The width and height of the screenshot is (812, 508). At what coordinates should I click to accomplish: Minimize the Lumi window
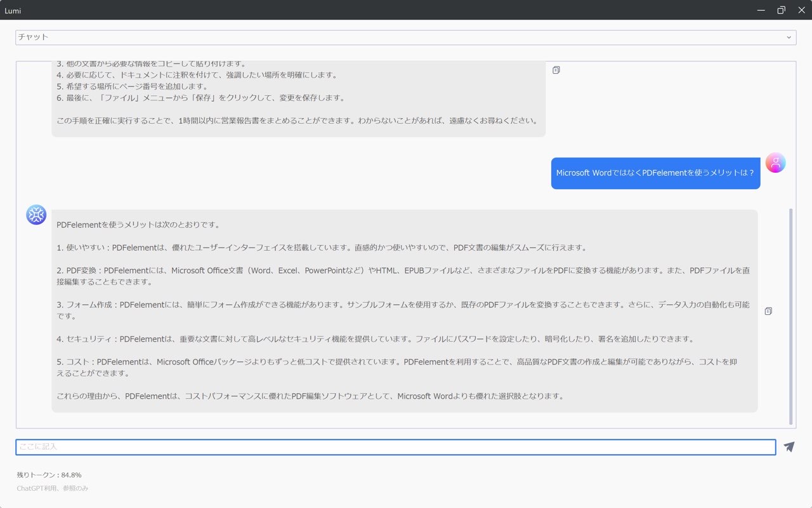coord(760,10)
